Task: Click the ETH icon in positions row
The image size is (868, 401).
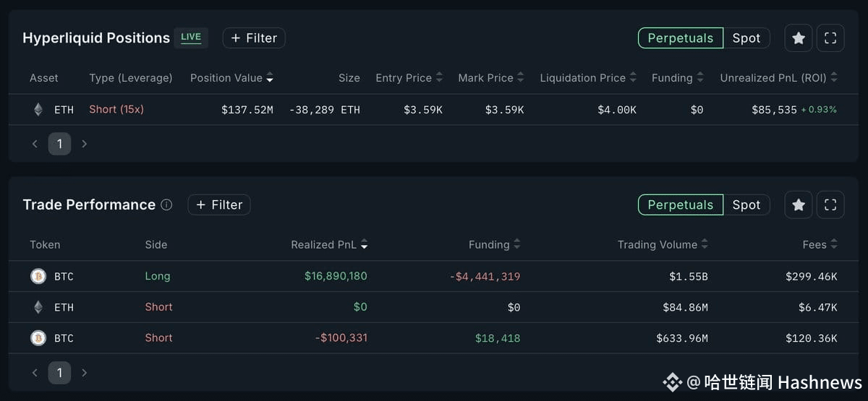Action: point(38,110)
